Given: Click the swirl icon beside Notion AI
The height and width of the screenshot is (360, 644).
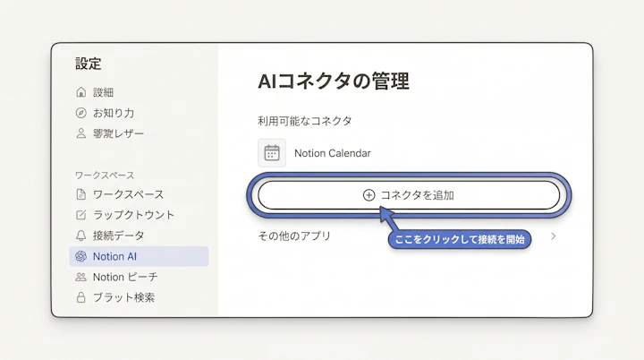Looking at the screenshot, I should (80, 256).
